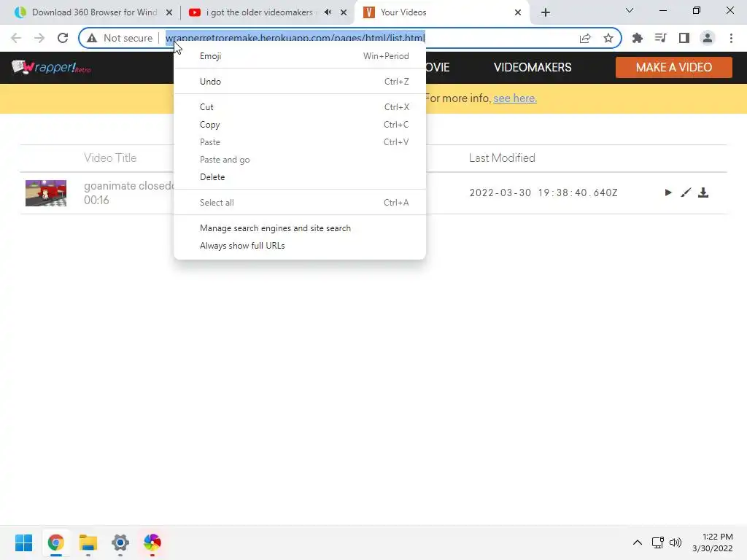Select Cut in the context menu
Image resolution: width=747 pixels, height=560 pixels.
(300, 107)
